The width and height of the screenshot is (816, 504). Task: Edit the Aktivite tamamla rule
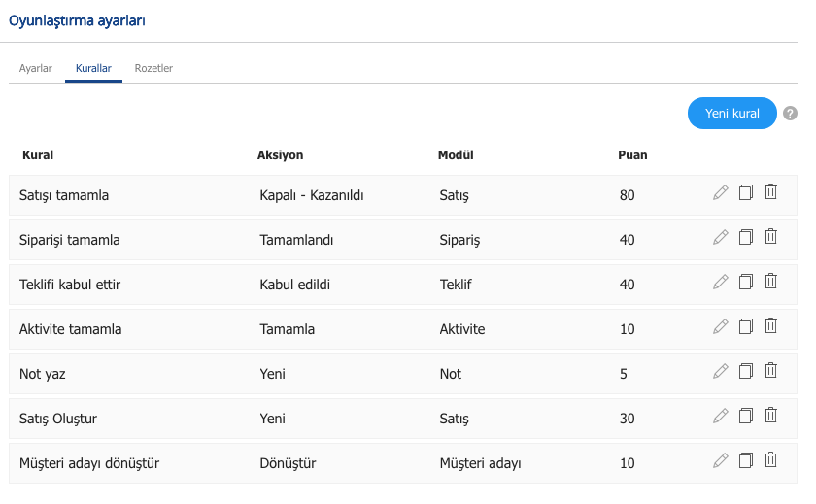[720, 326]
